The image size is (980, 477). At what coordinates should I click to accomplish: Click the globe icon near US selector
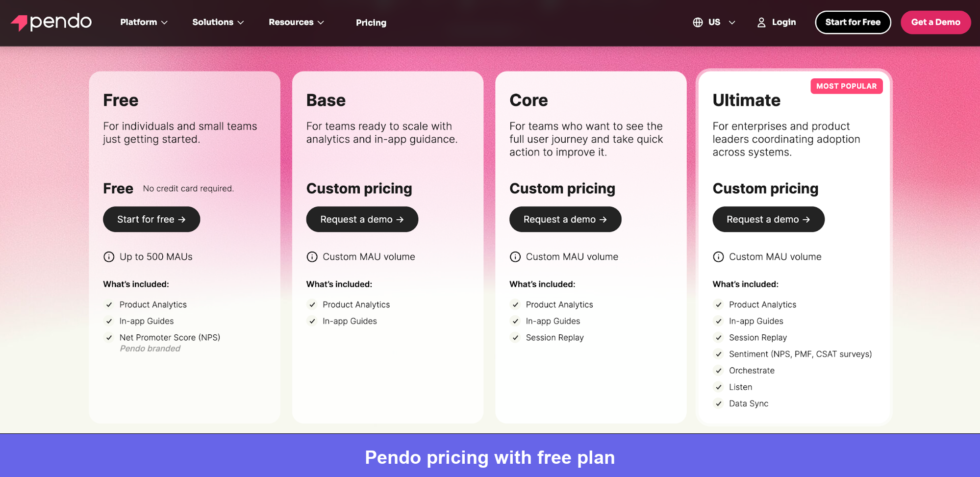(x=697, y=22)
